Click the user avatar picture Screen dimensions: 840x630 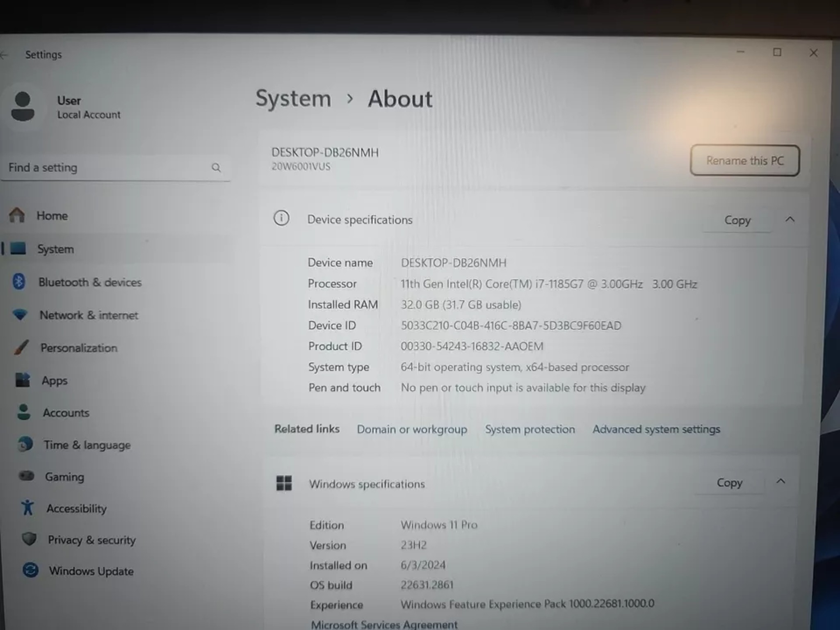click(23, 106)
